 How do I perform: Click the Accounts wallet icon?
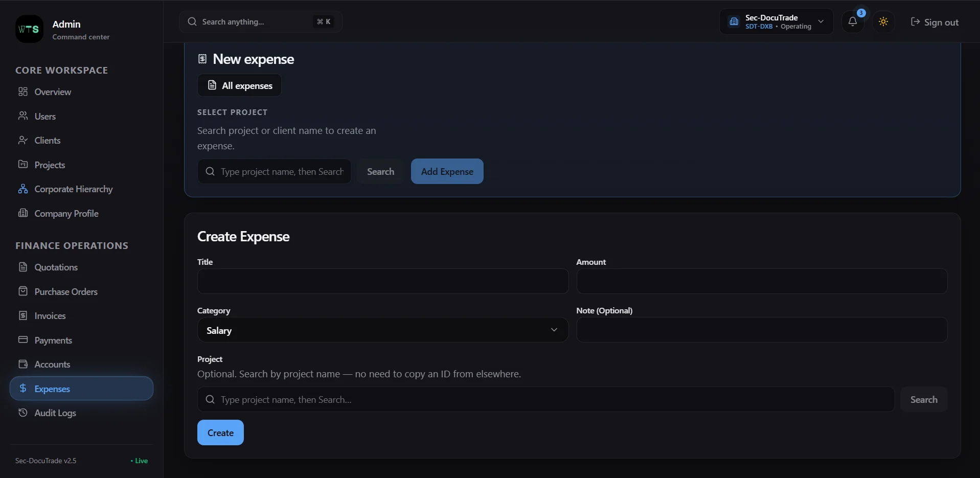(x=23, y=364)
